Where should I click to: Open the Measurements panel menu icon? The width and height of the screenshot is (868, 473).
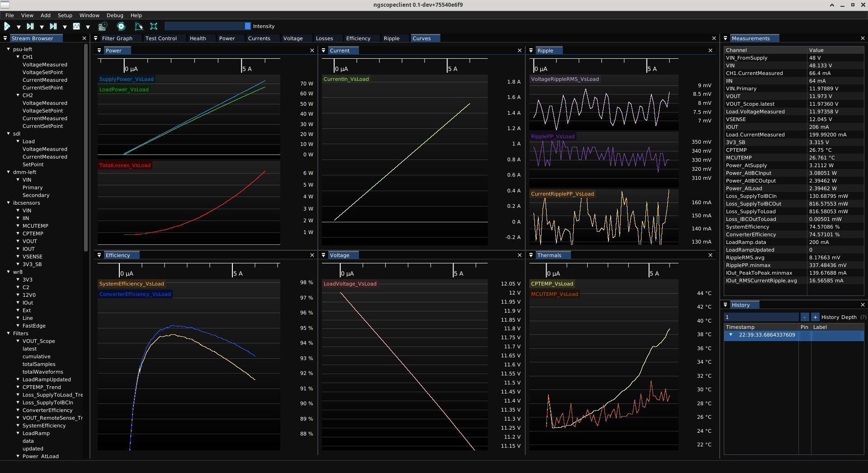pyautogui.click(x=726, y=38)
